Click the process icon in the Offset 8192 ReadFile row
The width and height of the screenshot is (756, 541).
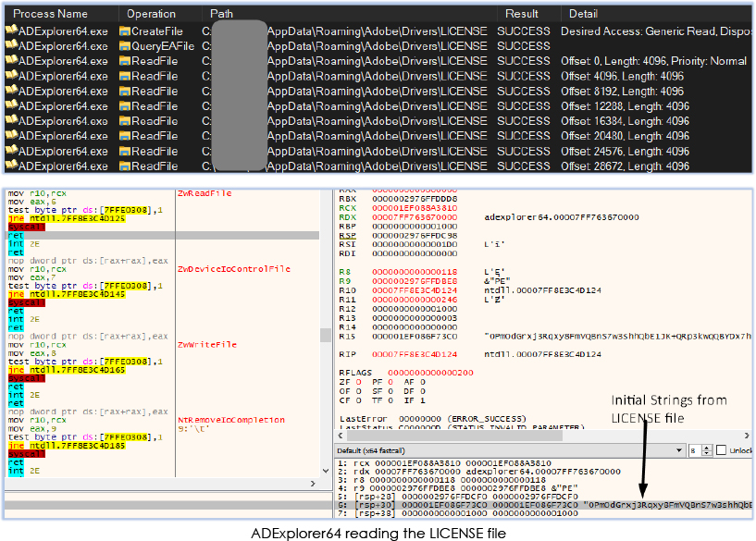(12, 90)
